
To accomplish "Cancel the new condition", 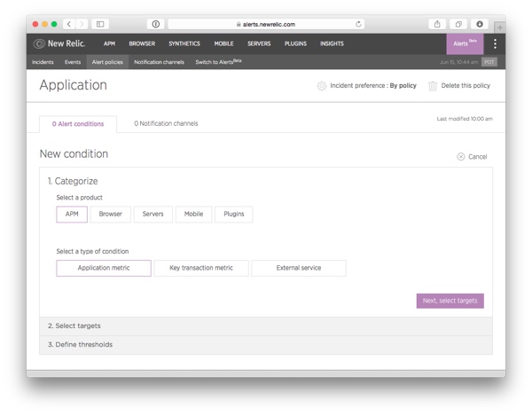I will pos(477,157).
